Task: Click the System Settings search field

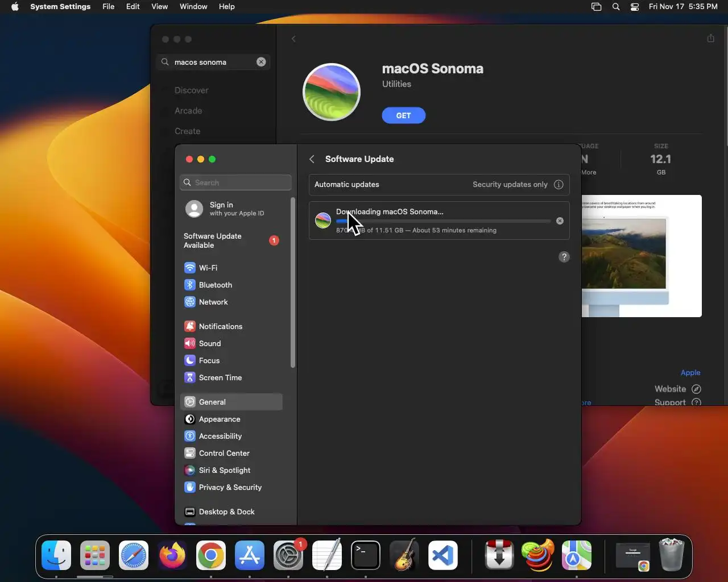Action: tap(236, 182)
